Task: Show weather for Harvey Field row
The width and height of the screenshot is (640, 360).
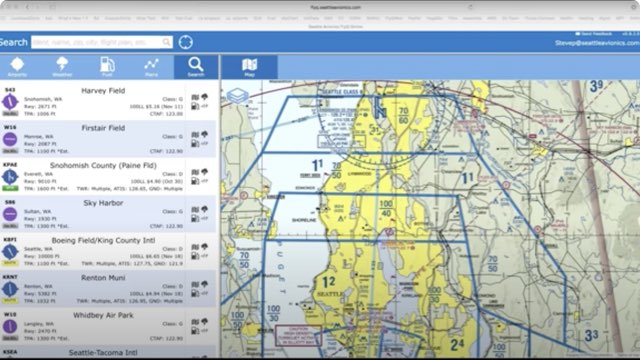Action: coord(204,97)
